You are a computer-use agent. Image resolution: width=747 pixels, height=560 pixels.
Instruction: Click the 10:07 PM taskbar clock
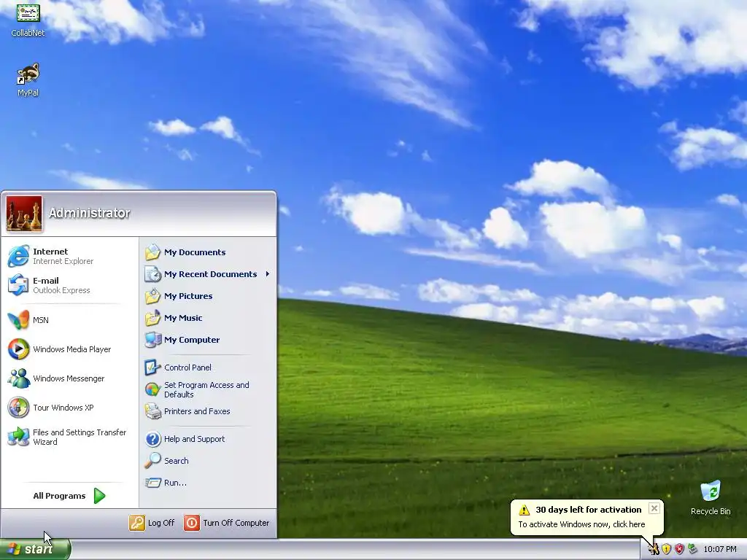tap(720, 550)
